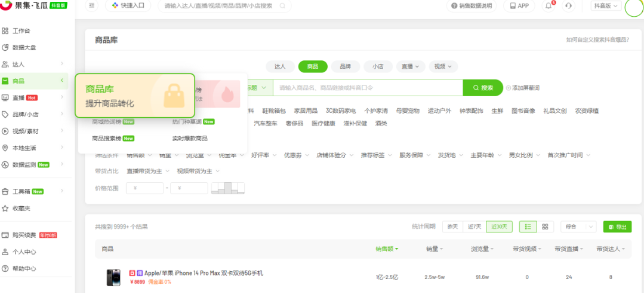Select the 商品 search type pill
This screenshot has width=644, height=294.
click(313, 66)
